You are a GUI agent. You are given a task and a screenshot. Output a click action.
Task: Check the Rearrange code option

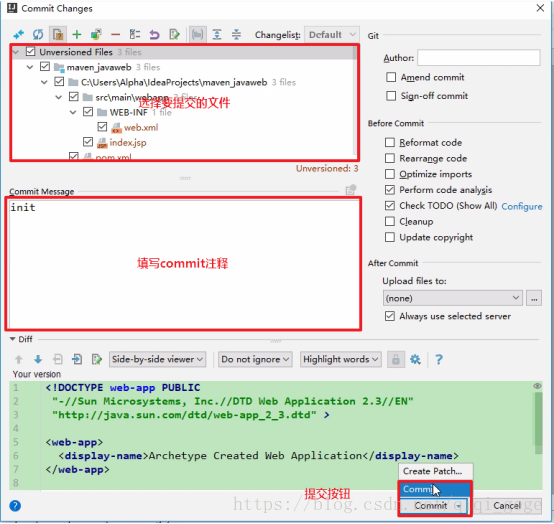tap(390, 158)
